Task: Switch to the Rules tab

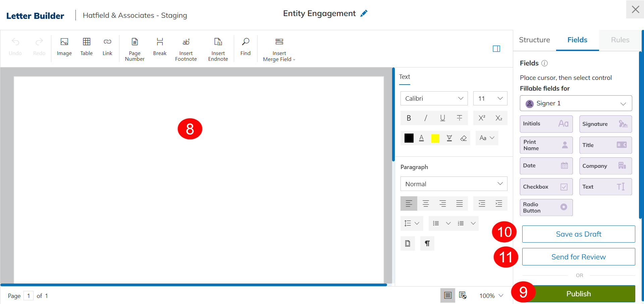Action: (620, 40)
